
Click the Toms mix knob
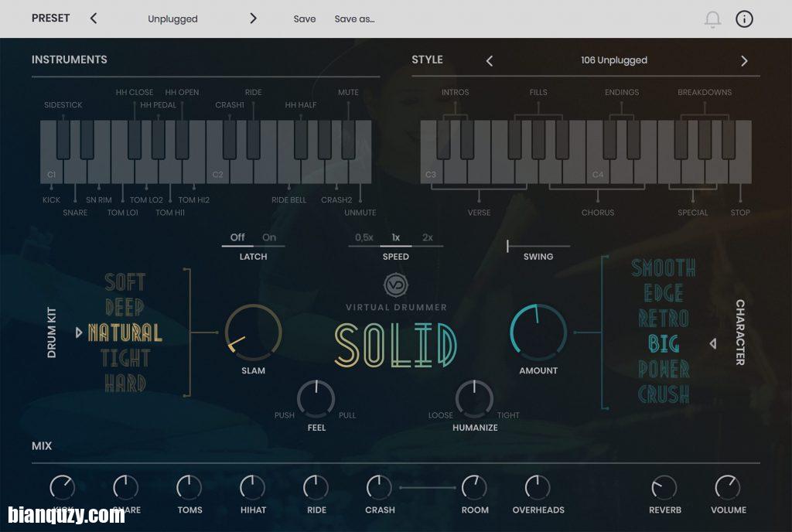pyautogui.click(x=189, y=488)
